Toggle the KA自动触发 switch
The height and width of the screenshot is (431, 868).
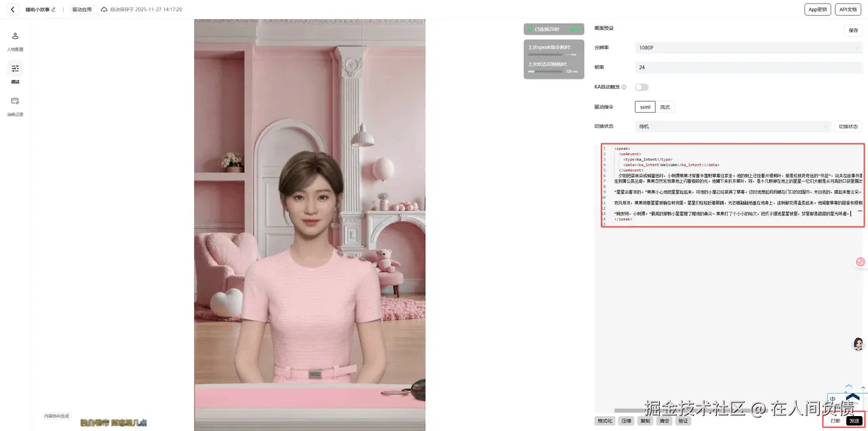click(642, 87)
